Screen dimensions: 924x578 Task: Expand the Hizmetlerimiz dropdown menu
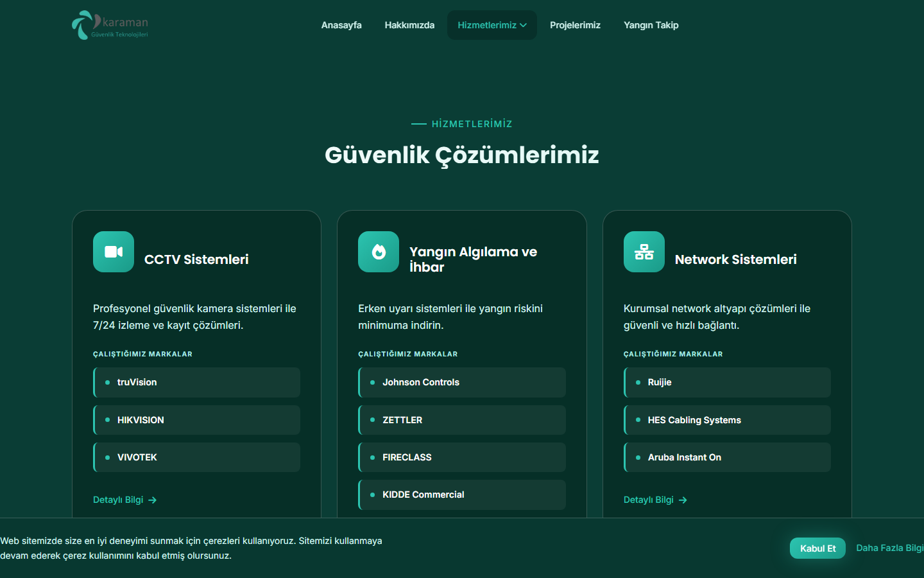(x=492, y=25)
